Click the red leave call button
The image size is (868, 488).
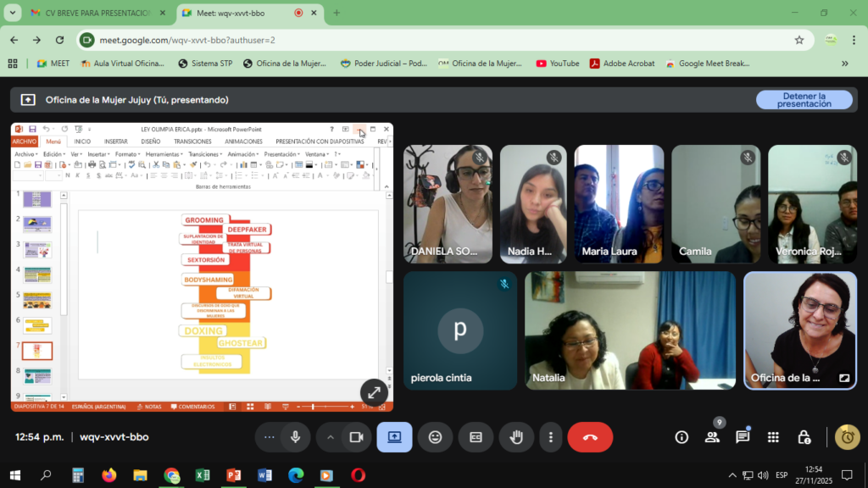point(590,437)
